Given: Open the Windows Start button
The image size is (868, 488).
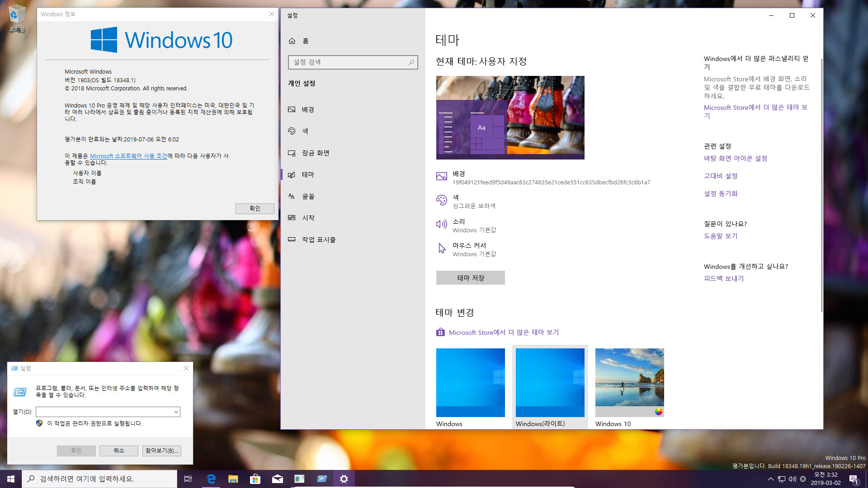Looking at the screenshot, I should (x=11, y=479).
